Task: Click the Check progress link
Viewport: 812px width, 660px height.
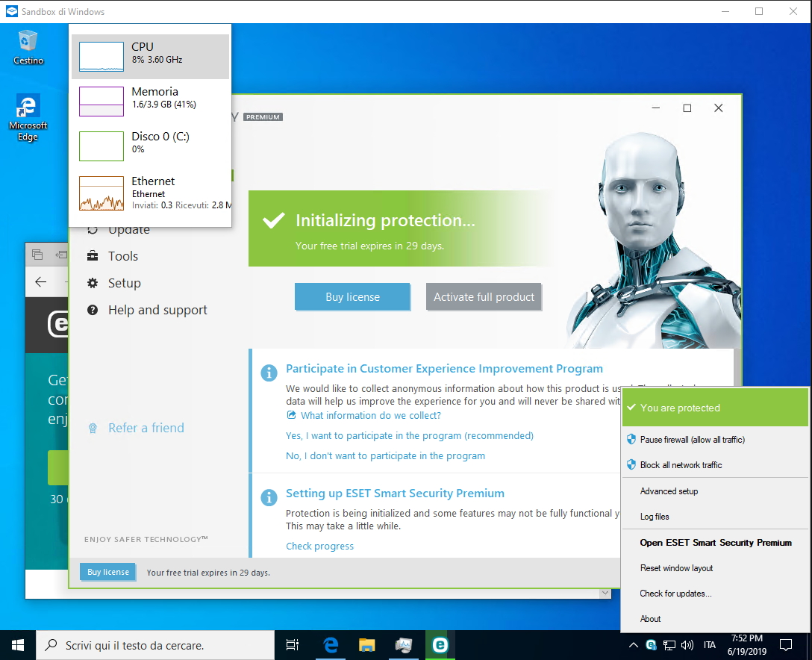Action: pos(319,546)
